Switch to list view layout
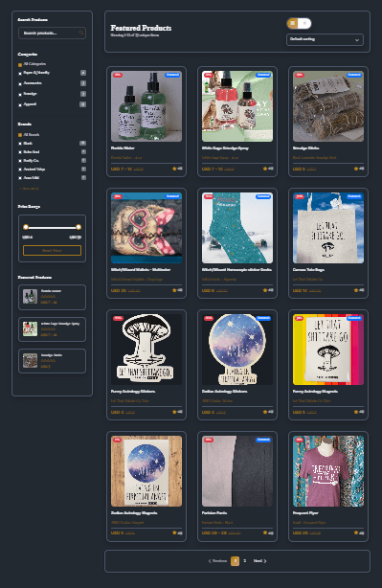 (305, 23)
